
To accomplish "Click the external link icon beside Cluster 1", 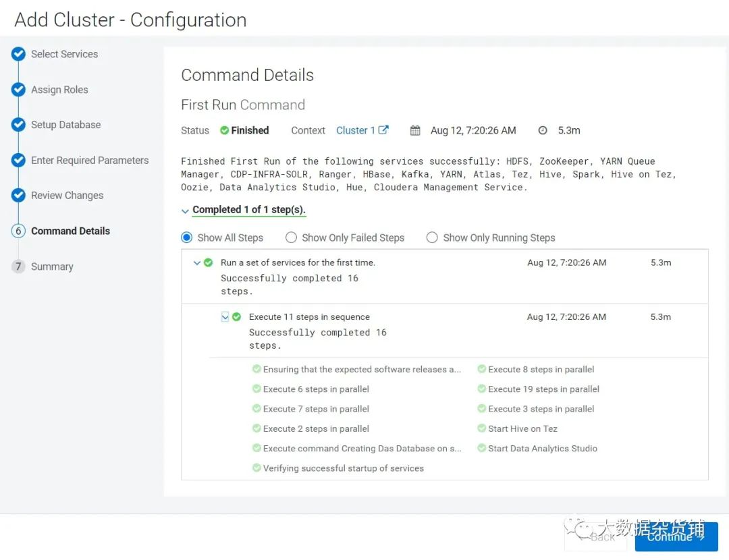I will [x=383, y=130].
